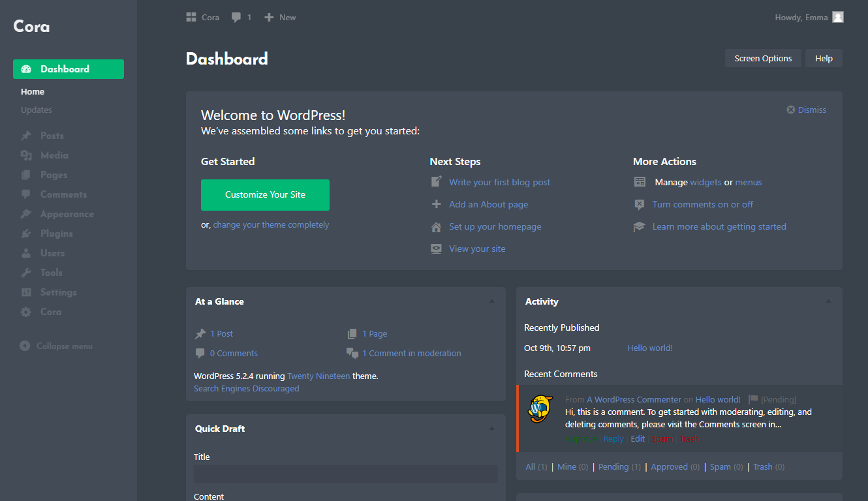Click the Search Engines Discouraged link
Image resolution: width=868 pixels, height=501 pixels.
(247, 389)
